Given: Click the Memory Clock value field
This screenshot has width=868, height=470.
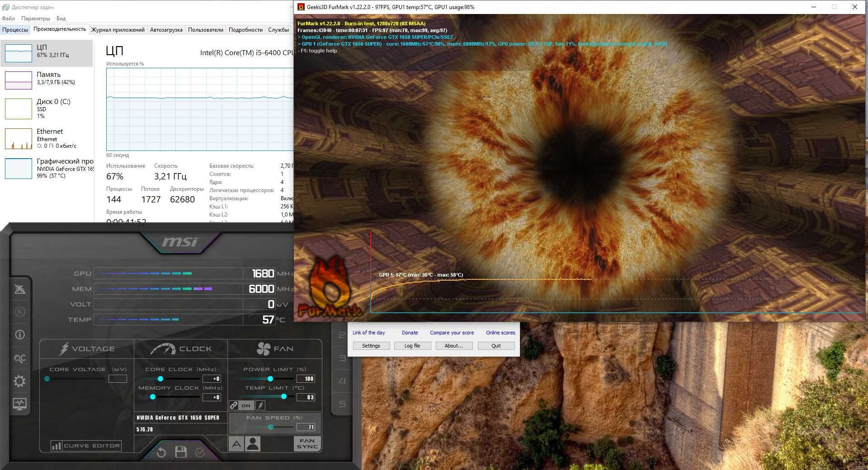Looking at the screenshot, I should [212, 397].
